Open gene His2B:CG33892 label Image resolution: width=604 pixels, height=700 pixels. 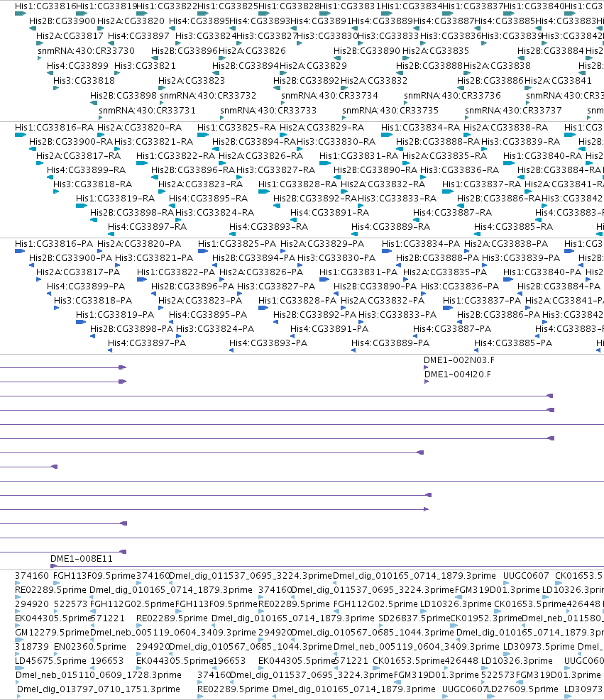[x=307, y=80]
